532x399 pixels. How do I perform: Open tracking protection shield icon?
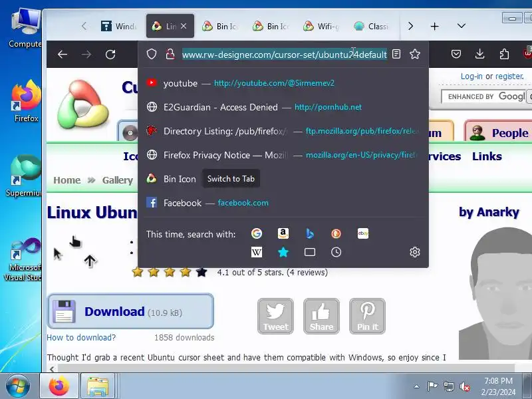click(x=152, y=54)
